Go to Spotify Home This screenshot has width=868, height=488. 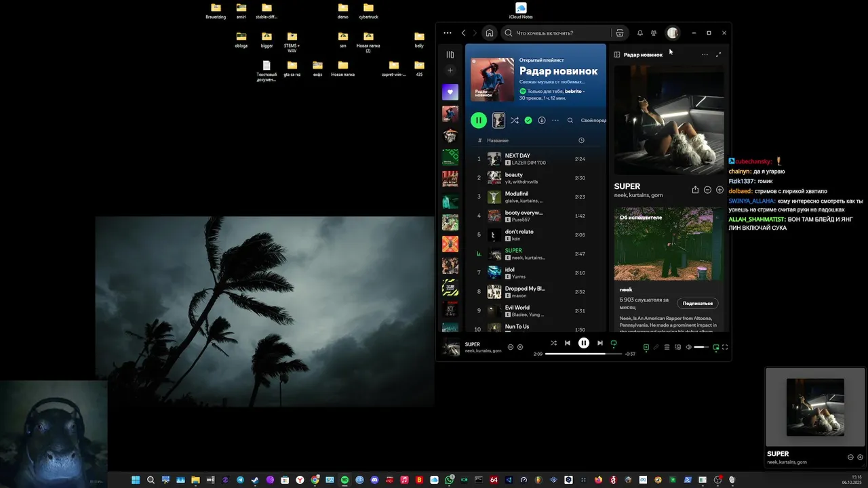point(490,33)
